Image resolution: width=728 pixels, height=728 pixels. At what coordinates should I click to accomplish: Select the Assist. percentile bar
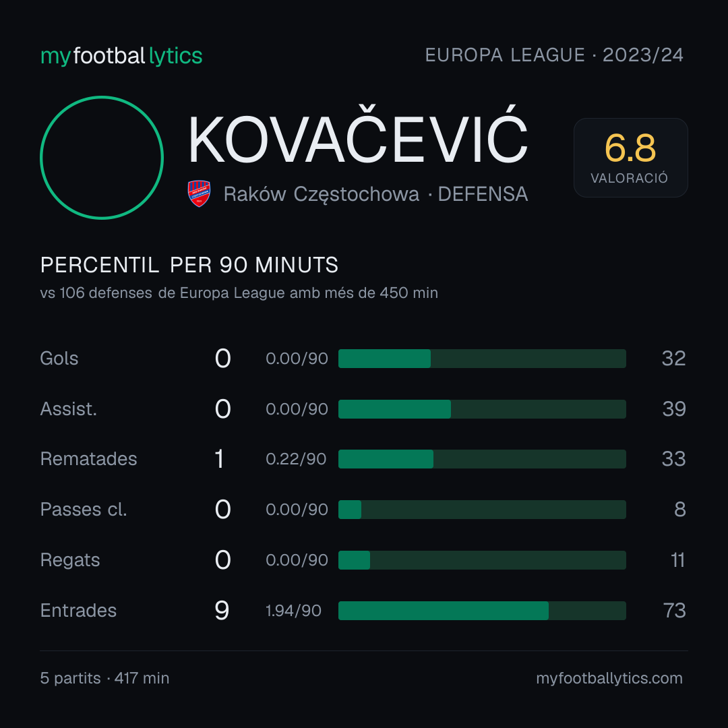tap(482, 409)
